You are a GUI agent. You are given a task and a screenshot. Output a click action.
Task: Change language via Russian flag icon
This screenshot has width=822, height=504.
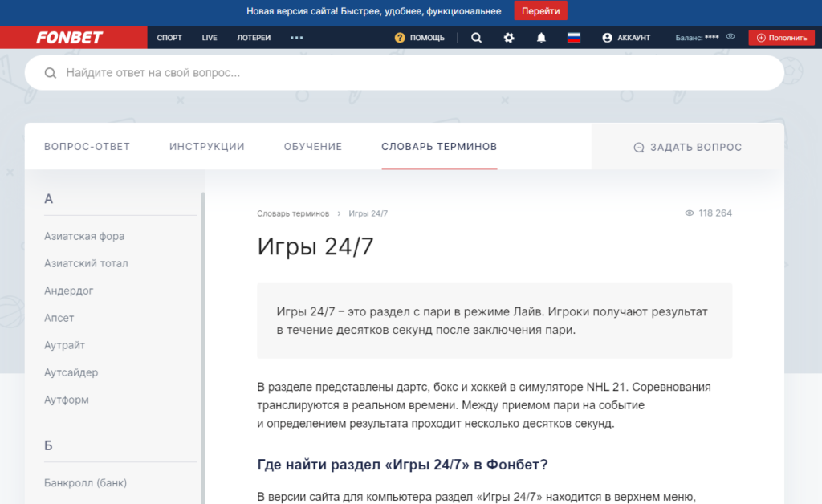pyautogui.click(x=573, y=38)
